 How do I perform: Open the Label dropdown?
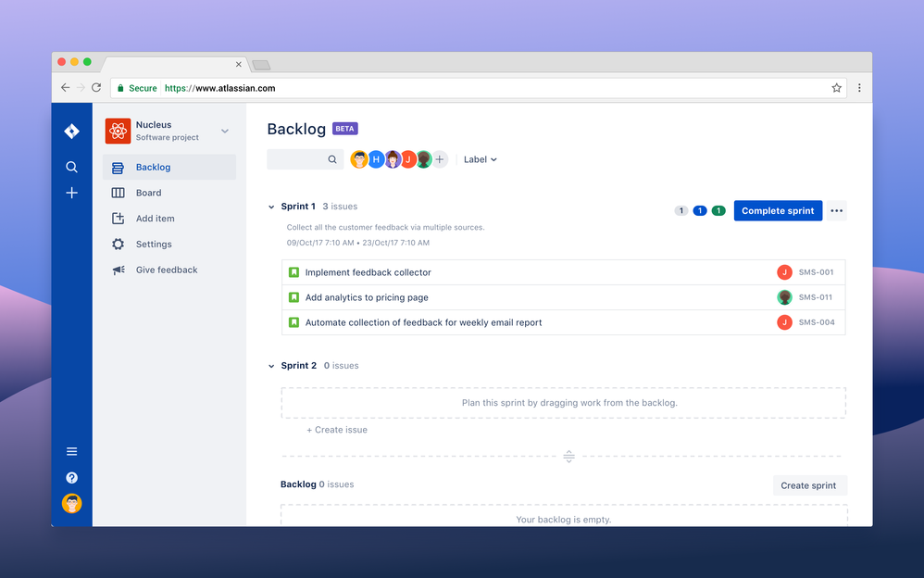point(480,158)
